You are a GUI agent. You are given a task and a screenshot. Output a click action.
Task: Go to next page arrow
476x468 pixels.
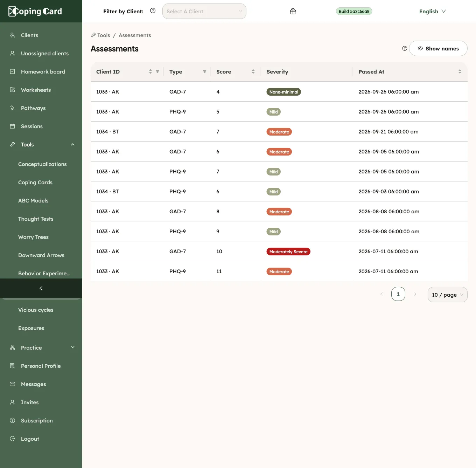(x=415, y=294)
